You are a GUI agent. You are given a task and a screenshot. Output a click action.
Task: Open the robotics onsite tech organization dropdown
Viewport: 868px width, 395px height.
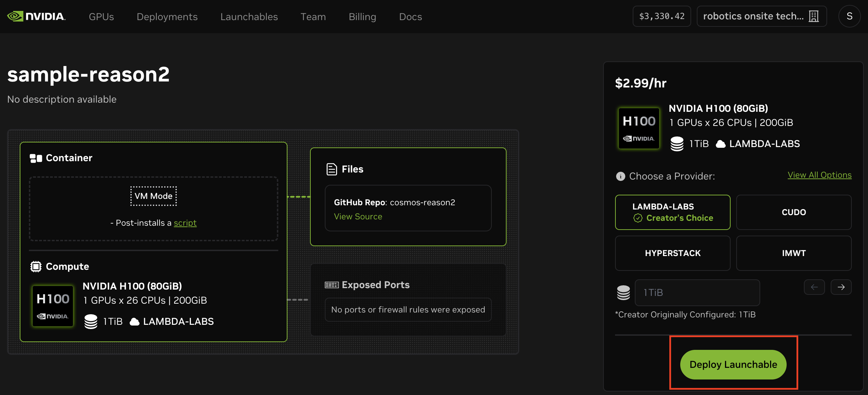click(x=761, y=16)
